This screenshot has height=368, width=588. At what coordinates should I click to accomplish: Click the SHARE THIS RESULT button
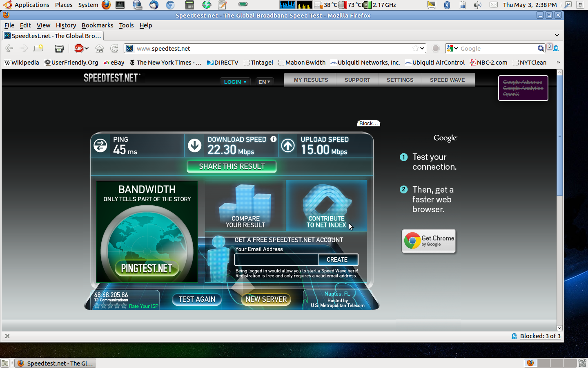coord(232,166)
